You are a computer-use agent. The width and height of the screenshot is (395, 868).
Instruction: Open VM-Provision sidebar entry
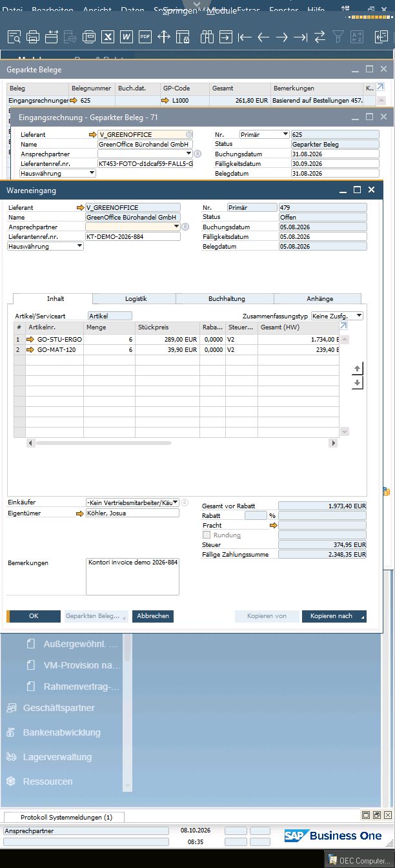81,665
